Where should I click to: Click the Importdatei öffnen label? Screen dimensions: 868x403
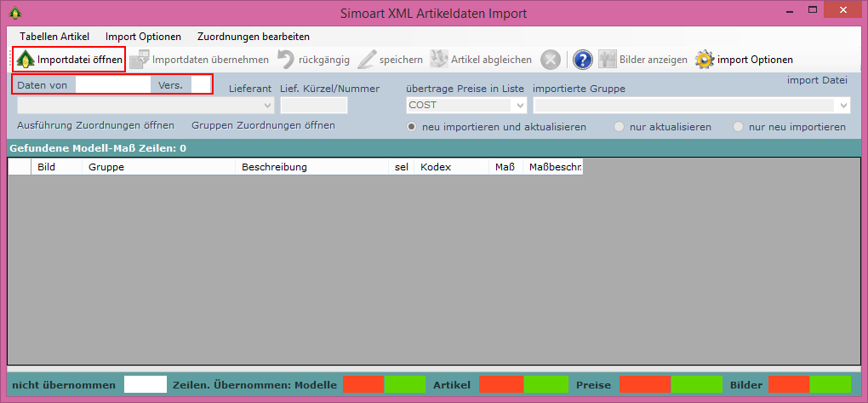point(80,60)
